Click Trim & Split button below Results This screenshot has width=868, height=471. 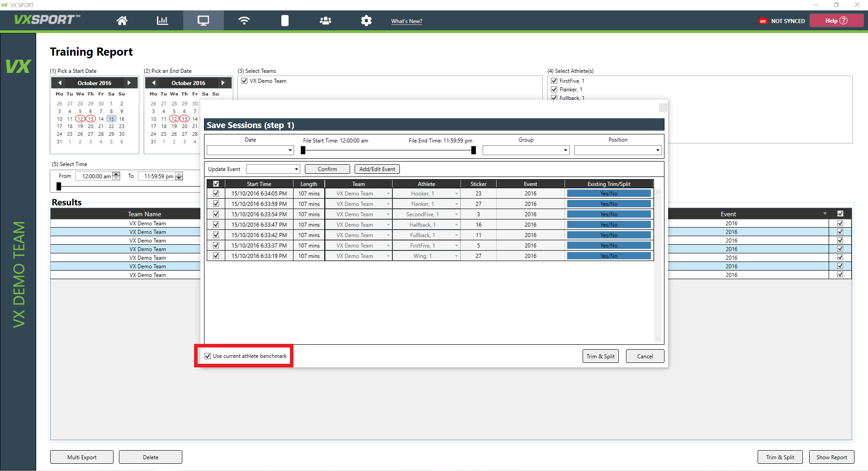pos(780,457)
